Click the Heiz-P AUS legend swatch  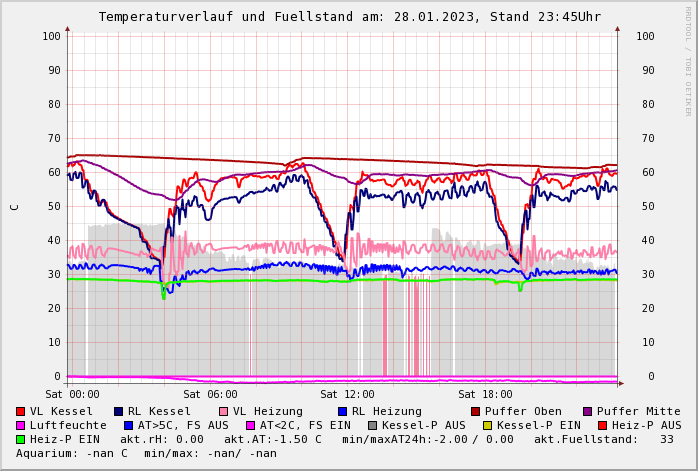601,425
